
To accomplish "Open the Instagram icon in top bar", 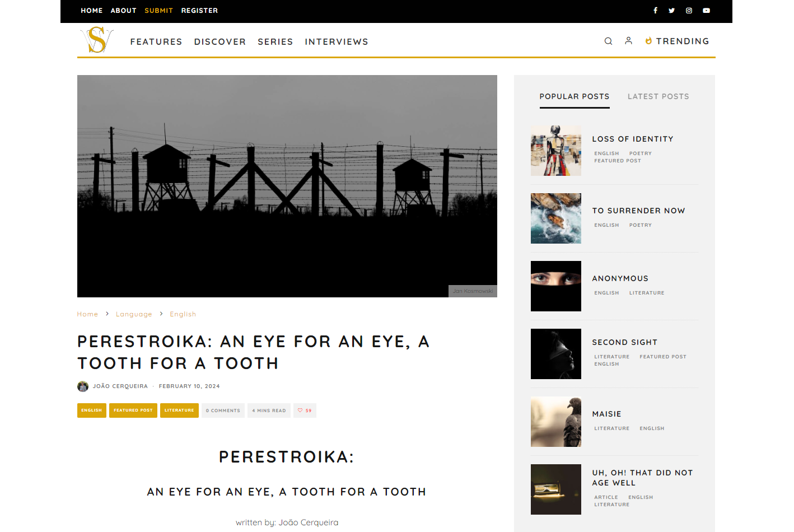I will 689,11.
